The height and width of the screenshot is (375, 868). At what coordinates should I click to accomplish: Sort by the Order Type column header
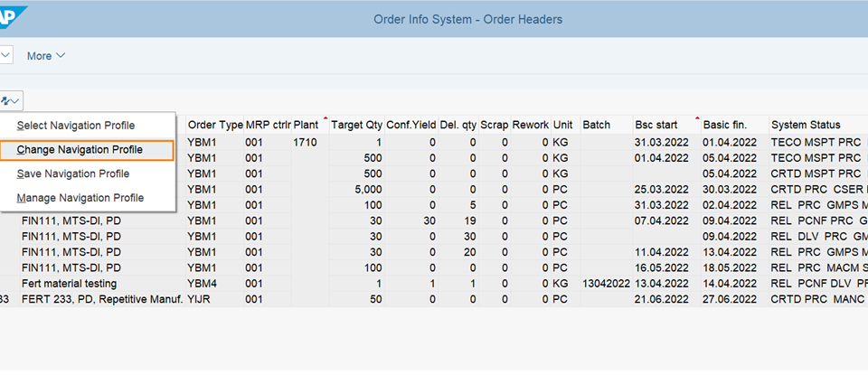(215, 125)
